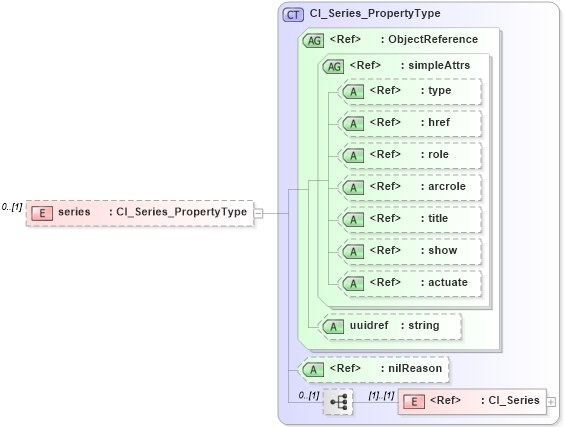
Task: Click the 'series' element name
Action: click(x=74, y=212)
